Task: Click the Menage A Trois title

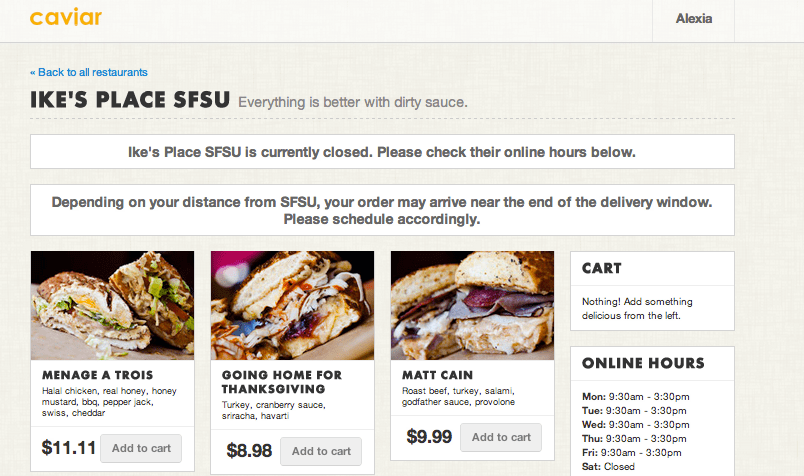Action: (98, 376)
